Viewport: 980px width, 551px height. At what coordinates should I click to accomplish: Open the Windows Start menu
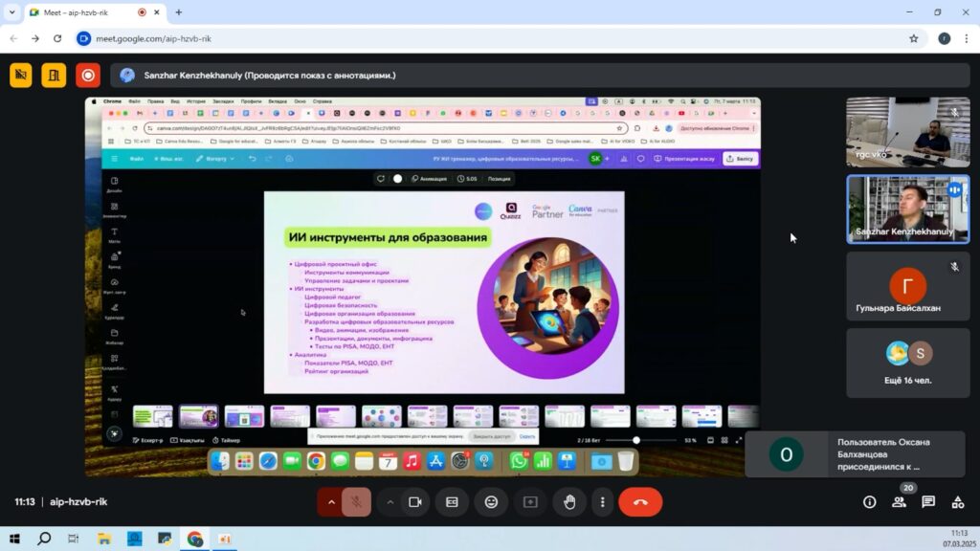pyautogui.click(x=14, y=539)
